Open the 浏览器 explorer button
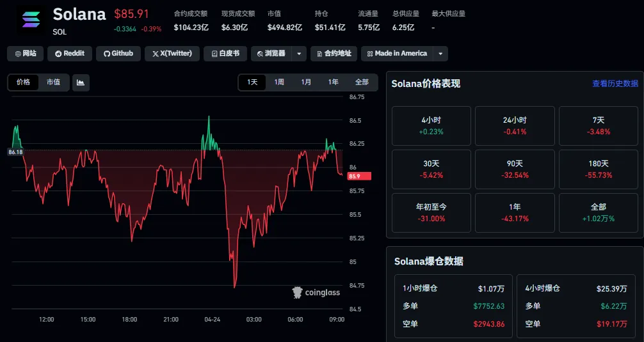The image size is (644, 342). 271,54
